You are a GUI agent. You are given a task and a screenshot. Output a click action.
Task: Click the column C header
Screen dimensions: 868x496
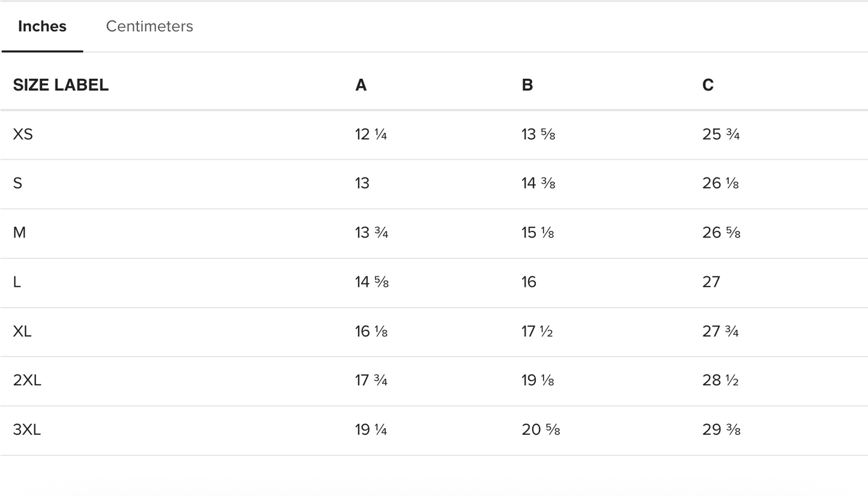tap(708, 85)
